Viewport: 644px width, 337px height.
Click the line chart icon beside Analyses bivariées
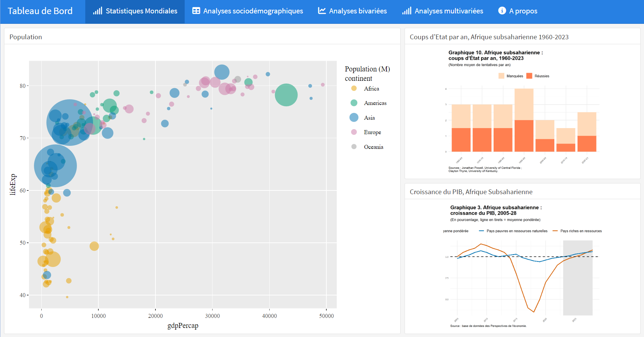pyautogui.click(x=322, y=11)
